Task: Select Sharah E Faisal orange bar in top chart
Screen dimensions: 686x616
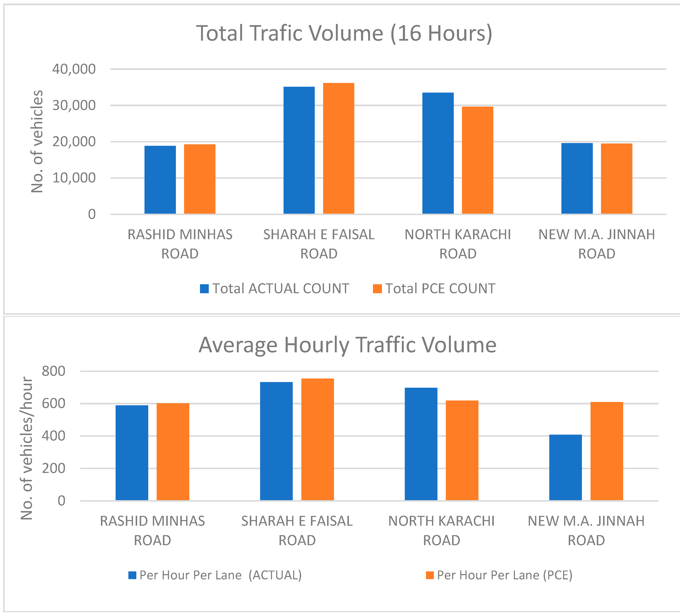Action: click(338, 148)
